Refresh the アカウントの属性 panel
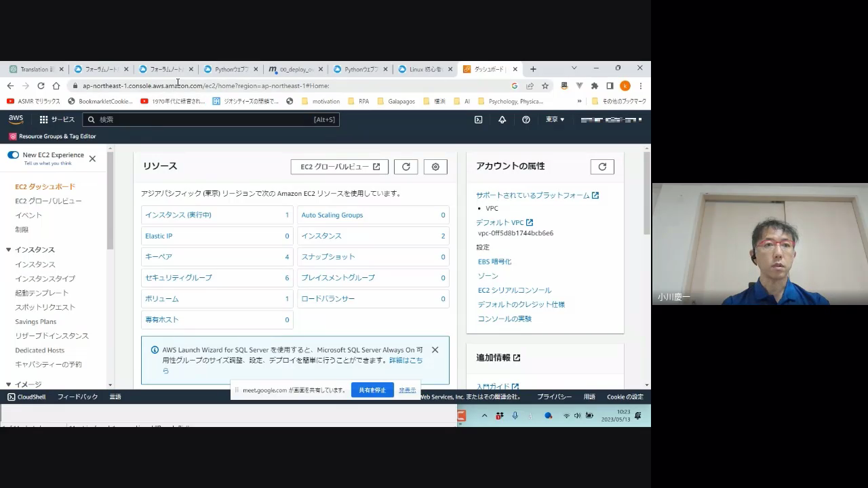Screen dimensions: 868x488 pos(601,167)
